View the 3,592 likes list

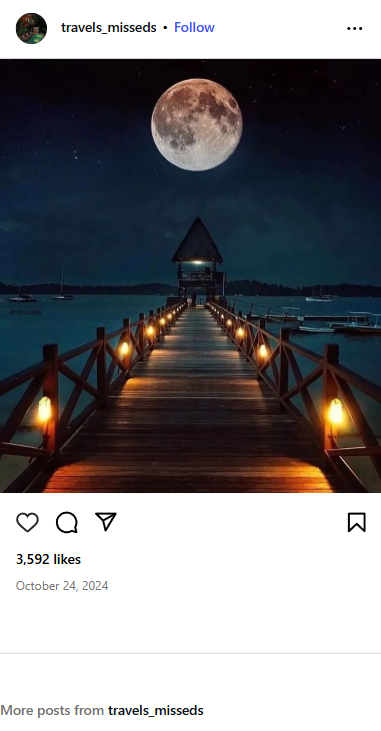[48, 559]
